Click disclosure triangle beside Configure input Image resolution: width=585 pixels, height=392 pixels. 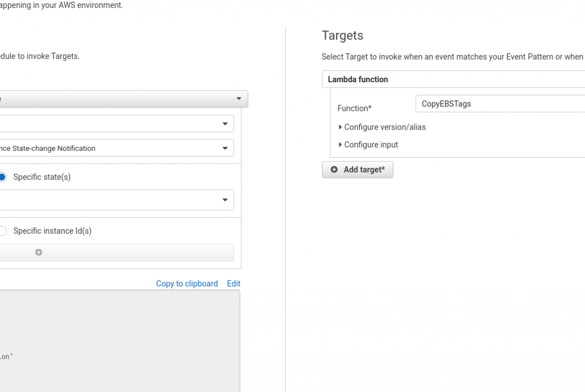pos(340,145)
